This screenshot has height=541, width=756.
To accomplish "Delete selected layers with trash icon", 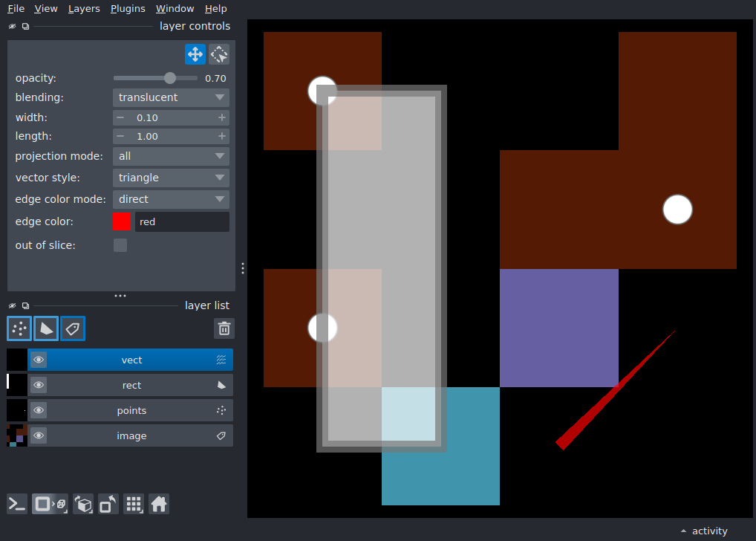I will click(x=224, y=328).
